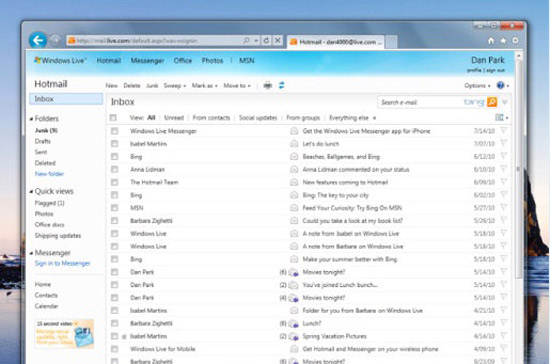Click envelope icon of 'Could you take a look at my book list?'
The width and height of the screenshot is (550, 364).
click(294, 221)
